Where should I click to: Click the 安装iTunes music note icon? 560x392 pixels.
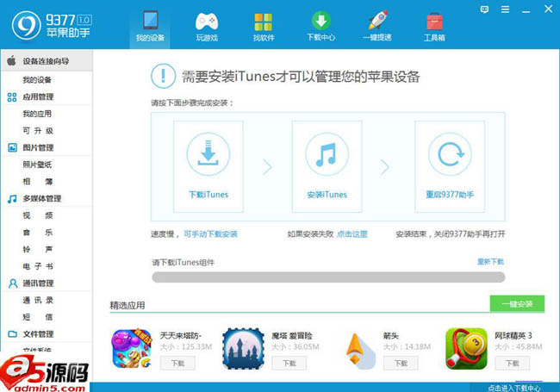pyautogui.click(x=327, y=154)
